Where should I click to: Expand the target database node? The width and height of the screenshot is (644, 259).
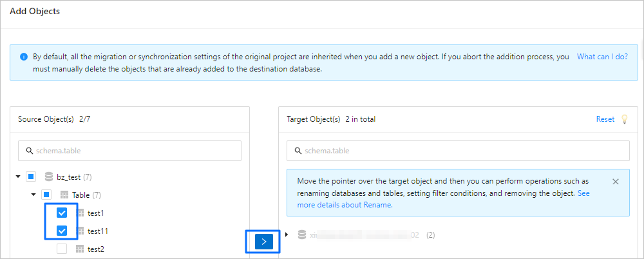pos(287,235)
